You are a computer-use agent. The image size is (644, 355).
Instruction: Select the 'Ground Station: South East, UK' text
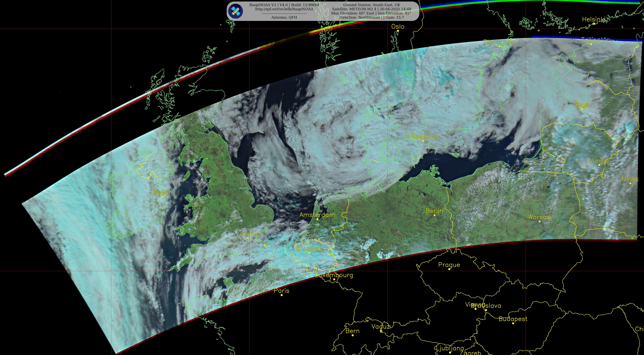coord(372,5)
